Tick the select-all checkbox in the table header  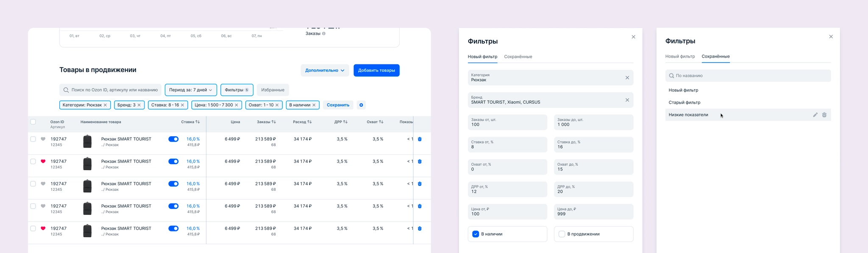point(33,122)
